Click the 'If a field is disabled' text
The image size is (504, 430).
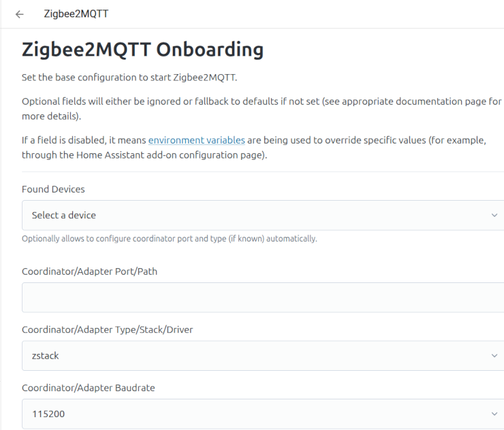tap(82, 140)
